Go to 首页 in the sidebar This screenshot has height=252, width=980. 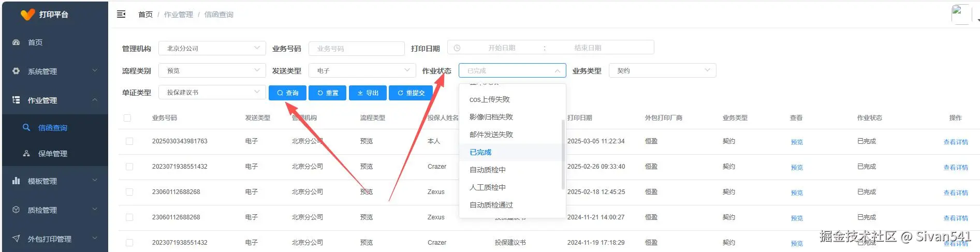[x=55, y=42]
